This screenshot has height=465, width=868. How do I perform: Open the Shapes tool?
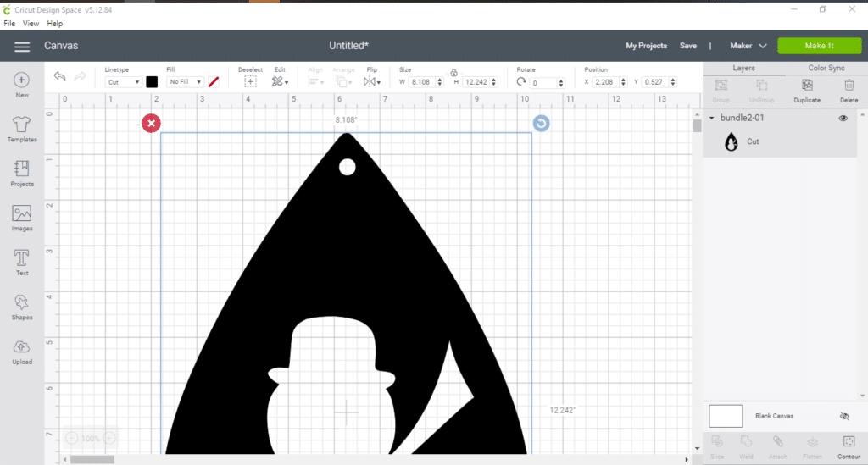(x=22, y=303)
